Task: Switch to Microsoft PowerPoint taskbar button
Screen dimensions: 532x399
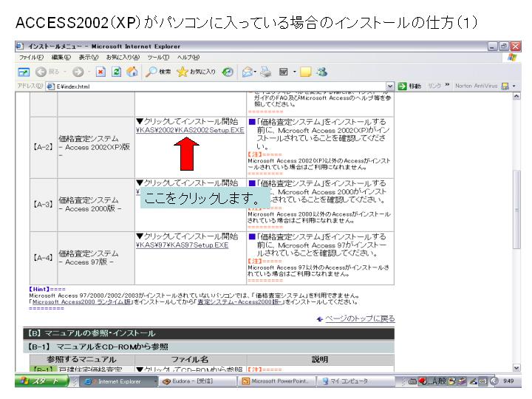Action: tap(277, 381)
